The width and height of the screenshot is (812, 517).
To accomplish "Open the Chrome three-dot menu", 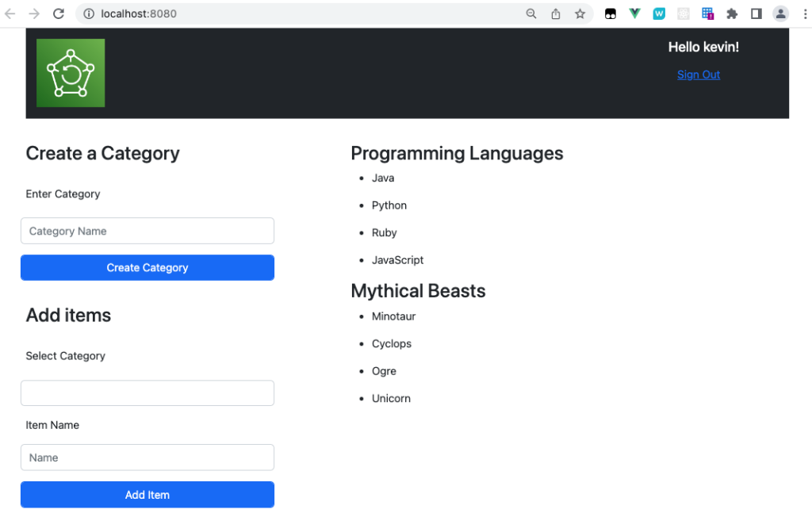I will pos(806,13).
